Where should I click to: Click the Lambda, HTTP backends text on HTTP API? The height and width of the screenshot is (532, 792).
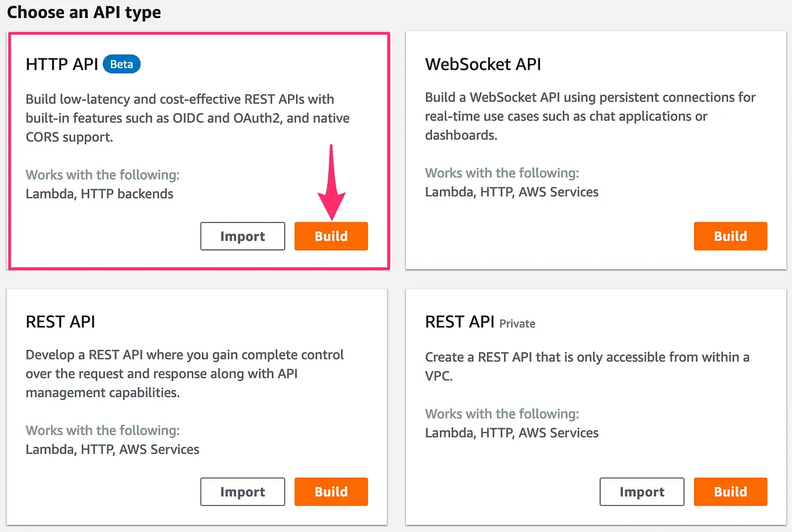coord(99,193)
